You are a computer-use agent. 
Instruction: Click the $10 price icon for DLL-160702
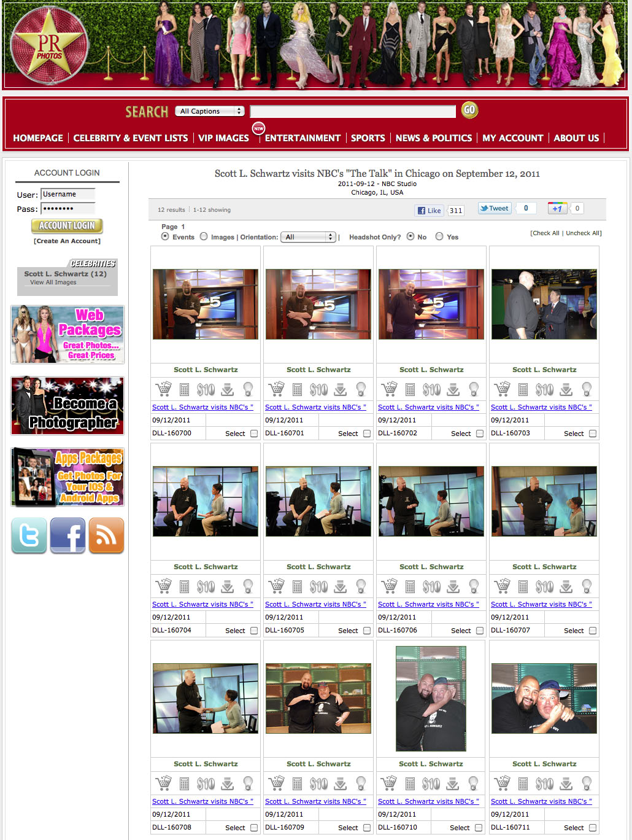coord(431,389)
